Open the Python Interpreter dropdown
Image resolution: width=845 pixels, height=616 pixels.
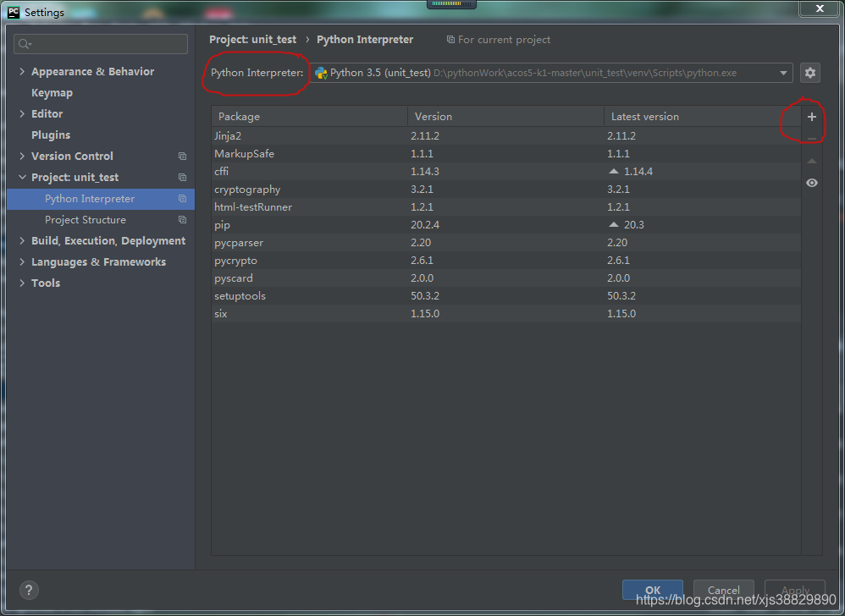[550, 73]
